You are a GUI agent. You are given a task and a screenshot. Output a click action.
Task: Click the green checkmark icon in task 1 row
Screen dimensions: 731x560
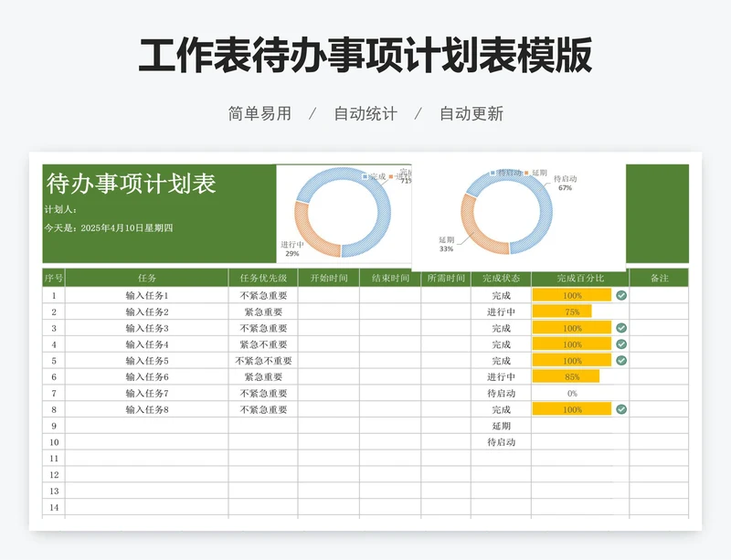pyautogui.click(x=621, y=295)
